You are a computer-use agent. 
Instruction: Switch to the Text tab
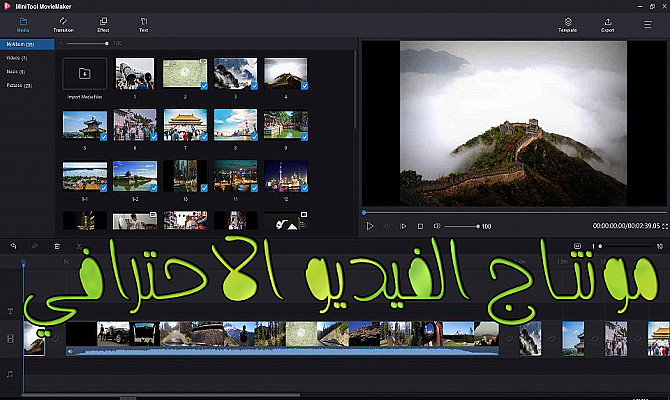click(144, 25)
